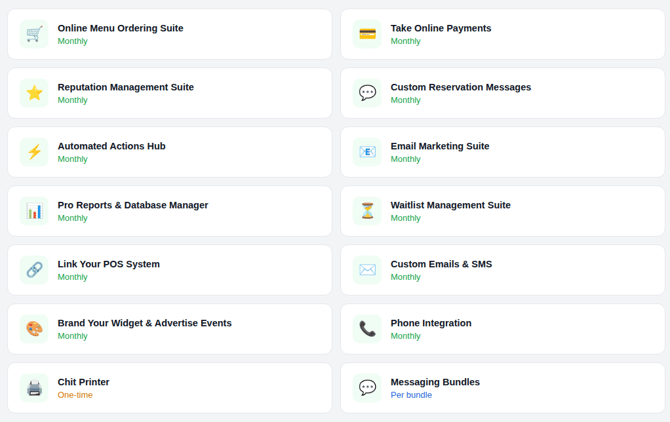
Task: Click the telephone Phone Integration icon
Action: 367,329
